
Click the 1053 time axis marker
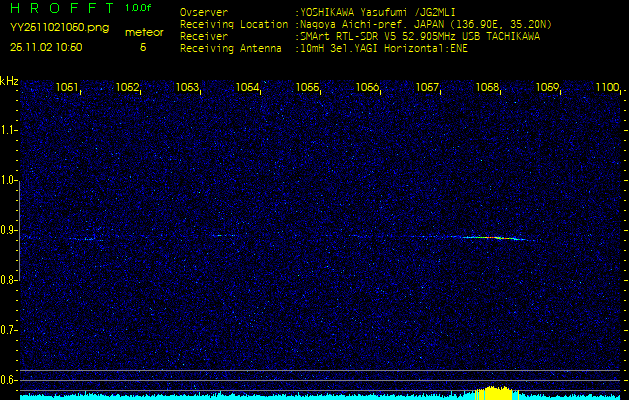click(187, 87)
